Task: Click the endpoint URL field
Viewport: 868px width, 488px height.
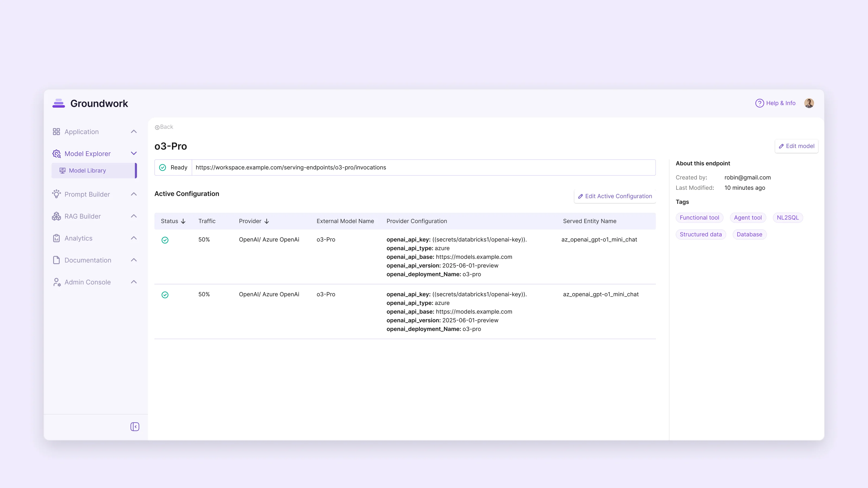Action: 423,167
